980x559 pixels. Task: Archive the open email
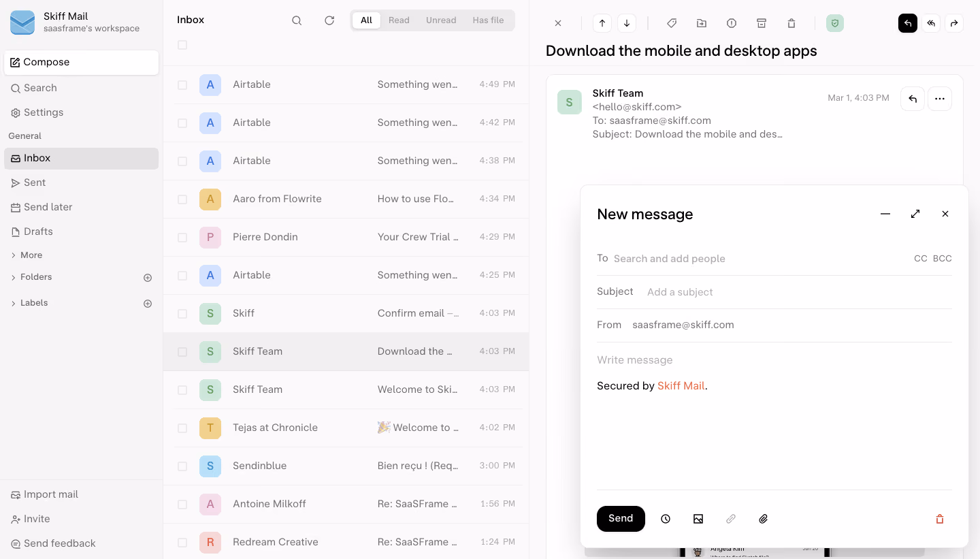click(x=762, y=23)
